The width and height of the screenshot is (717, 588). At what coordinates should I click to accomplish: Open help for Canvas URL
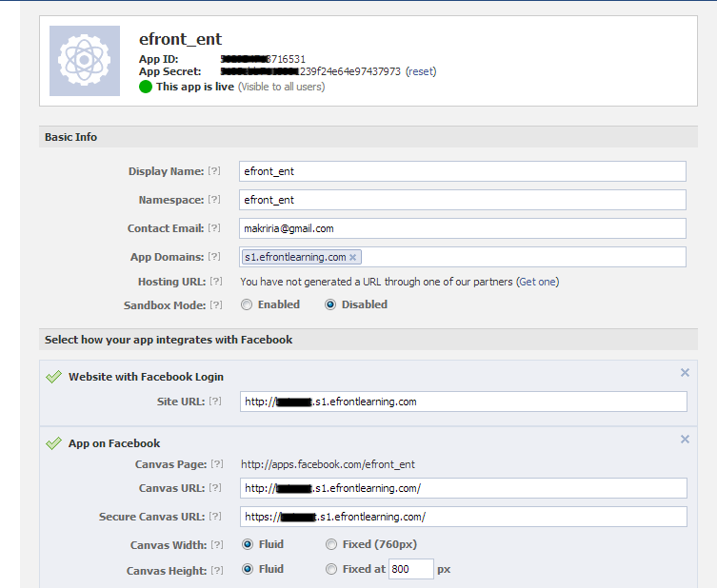pos(215,488)
